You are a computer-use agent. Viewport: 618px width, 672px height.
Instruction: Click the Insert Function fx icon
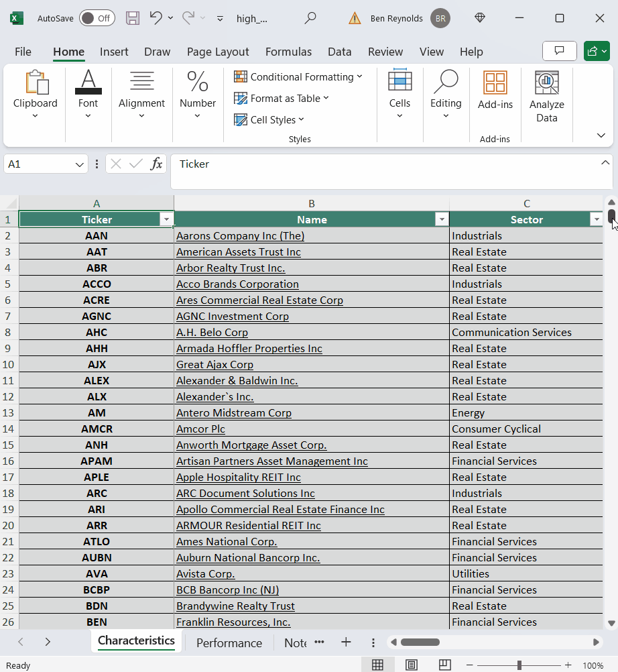click(x=156, y=164)
